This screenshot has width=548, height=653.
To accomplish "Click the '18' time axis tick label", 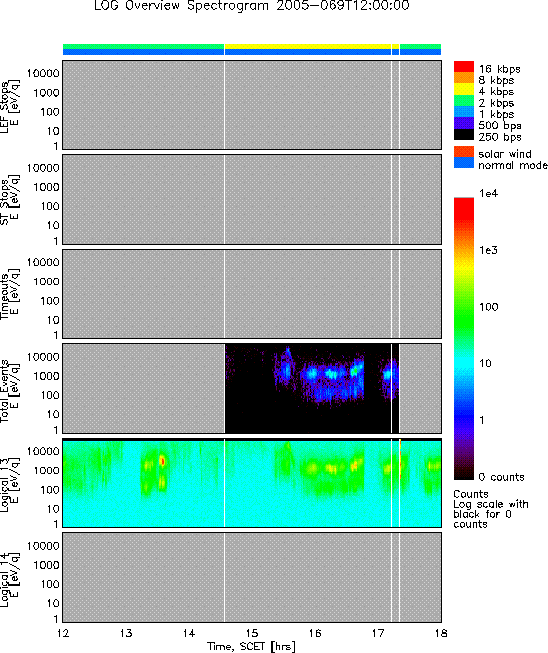I will [441, 633].
